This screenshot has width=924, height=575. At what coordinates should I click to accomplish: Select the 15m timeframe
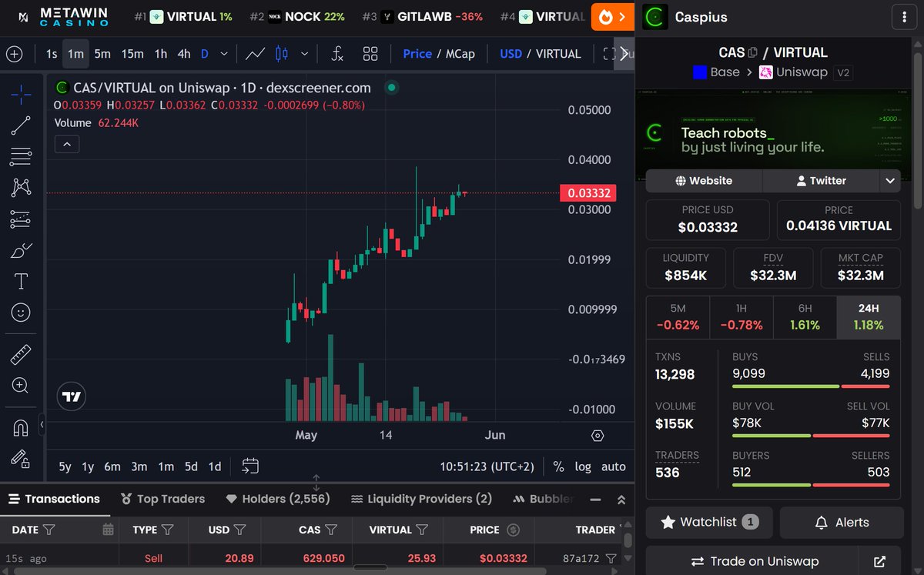pos(132,54)
